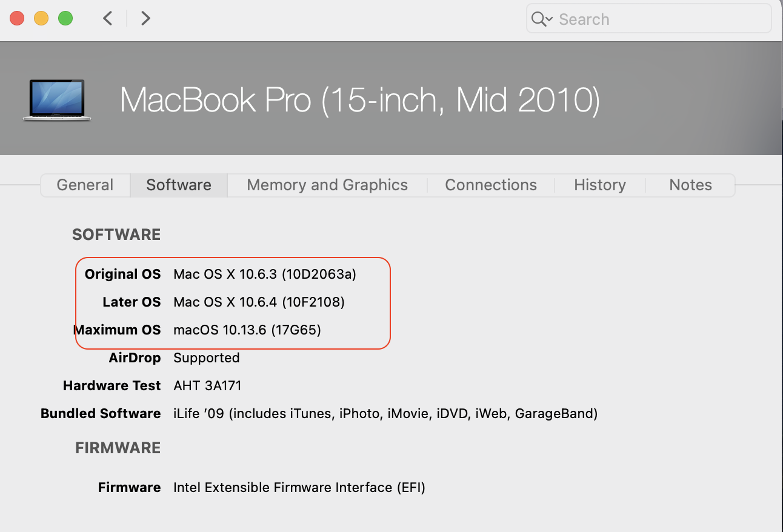The width and height of the screenshot is (783, 532).
Task: Click into the Search field
Action: (x=648, y=19)
